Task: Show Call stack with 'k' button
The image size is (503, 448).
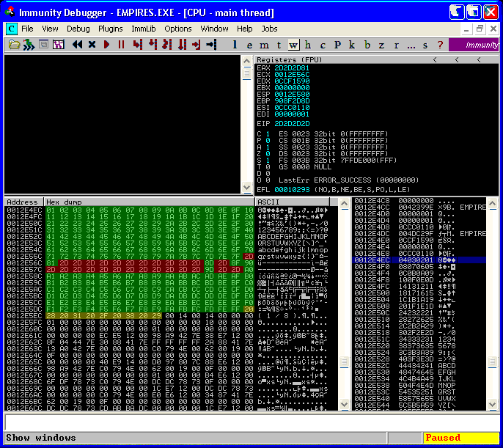Action: (352, 45)
